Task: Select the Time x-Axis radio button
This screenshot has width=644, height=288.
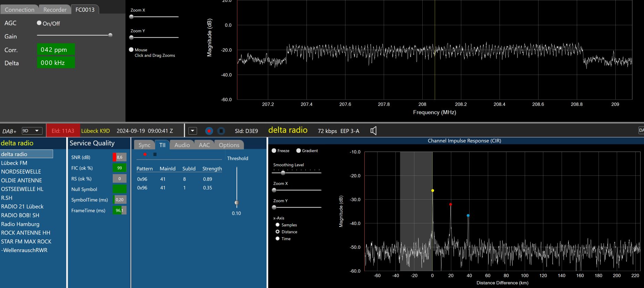Action: [278, 239]
